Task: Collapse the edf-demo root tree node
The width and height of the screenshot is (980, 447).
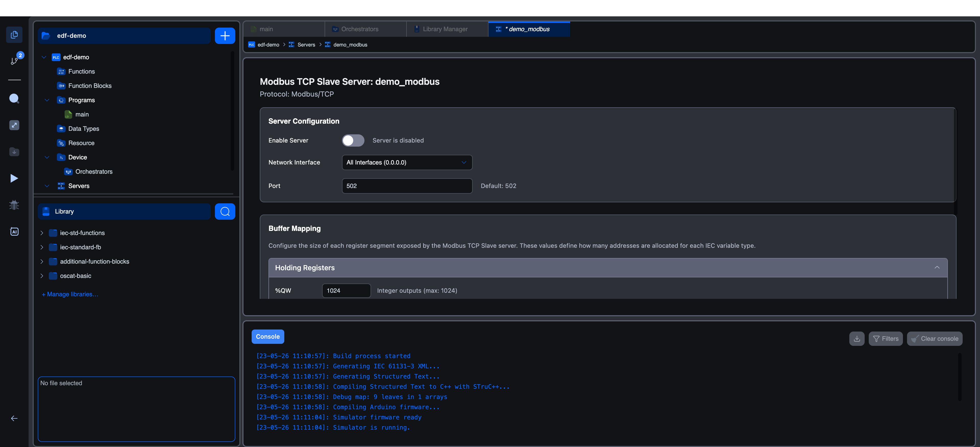Action: (x=44, y=57)
